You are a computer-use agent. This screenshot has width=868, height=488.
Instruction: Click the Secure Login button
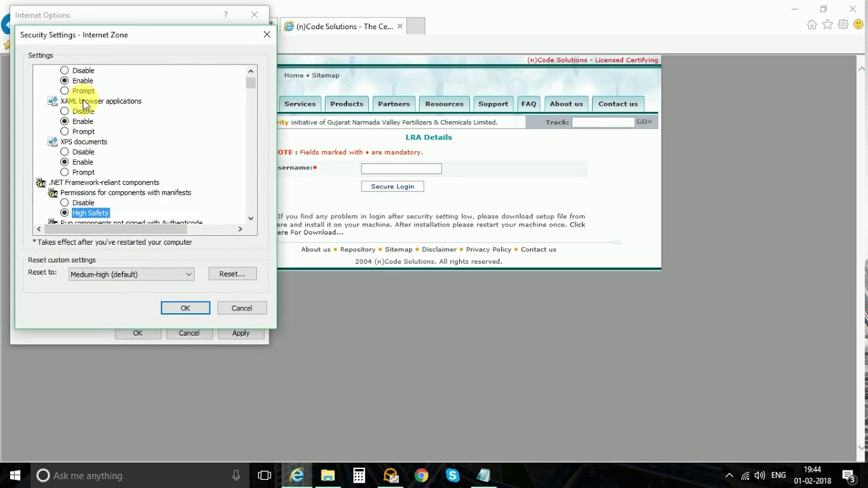tap(393, 186)
